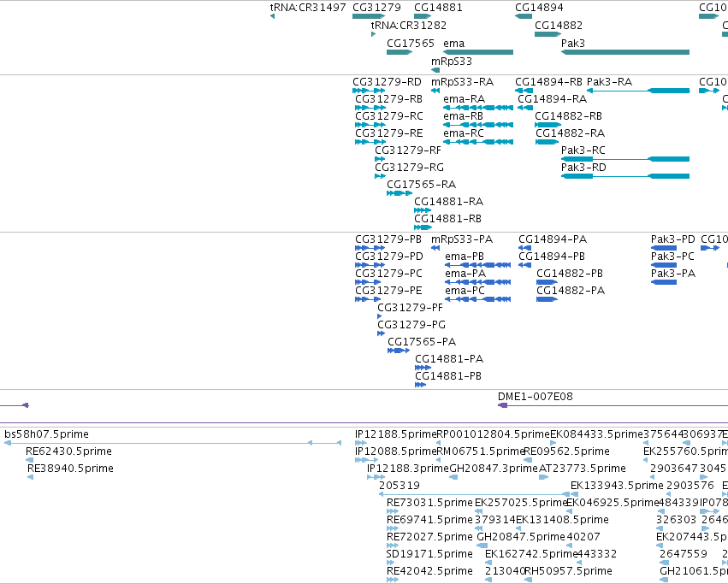This screenshot has height=584, width=728.
Task: Click protein CG31279-PF
Action: pyautogui.click(x=410, y=308)
